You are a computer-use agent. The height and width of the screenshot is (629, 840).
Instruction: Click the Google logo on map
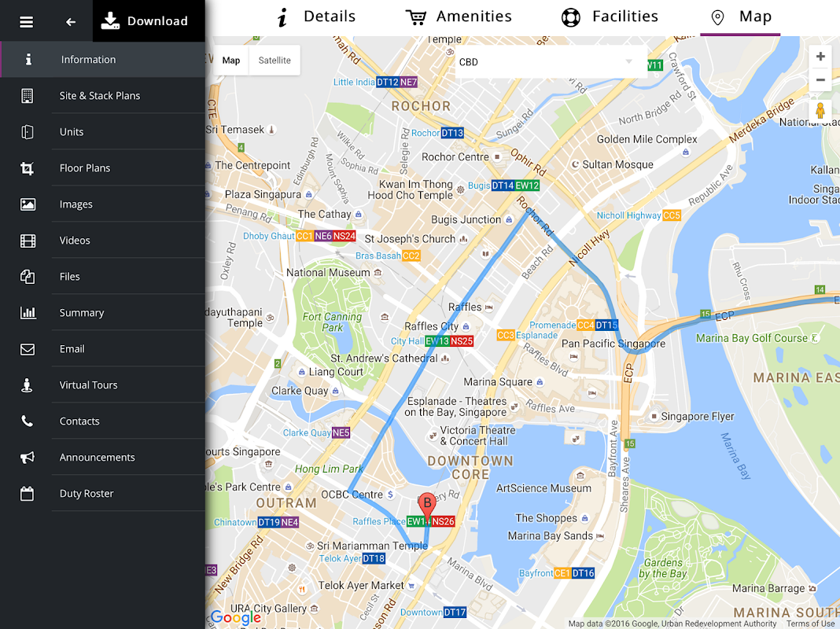tap(235, 618)
